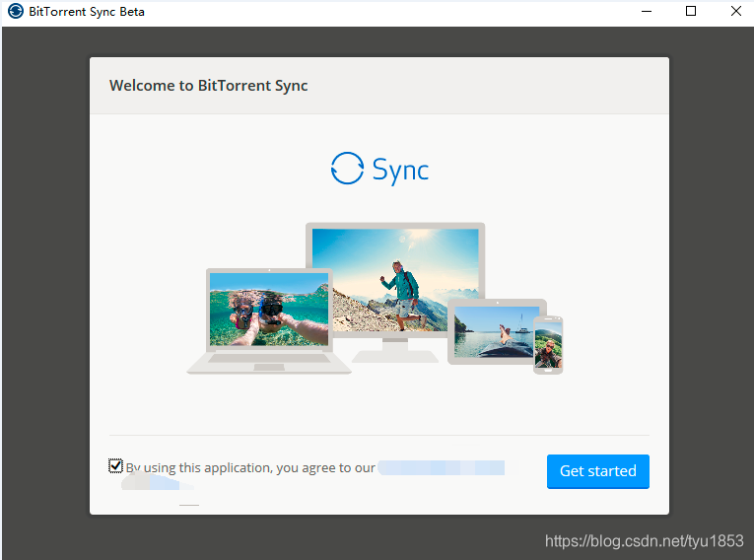Click the Sync circular arrows logo

coord(347,169)
